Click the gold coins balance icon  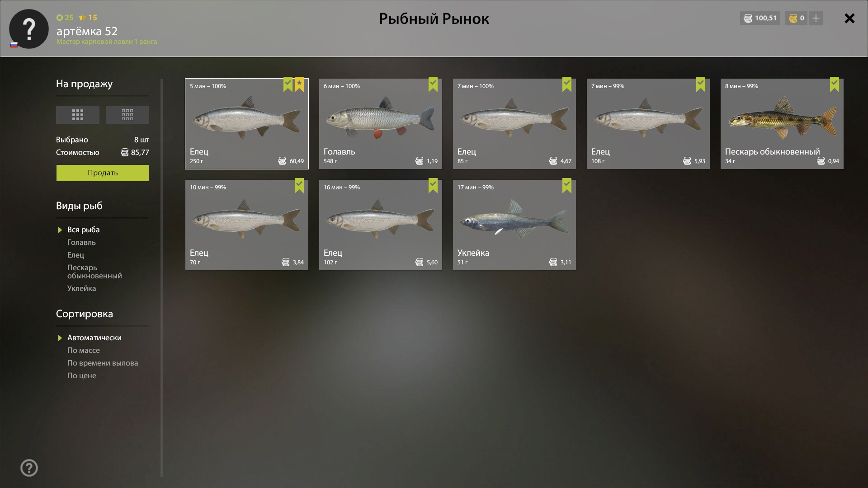793,18
